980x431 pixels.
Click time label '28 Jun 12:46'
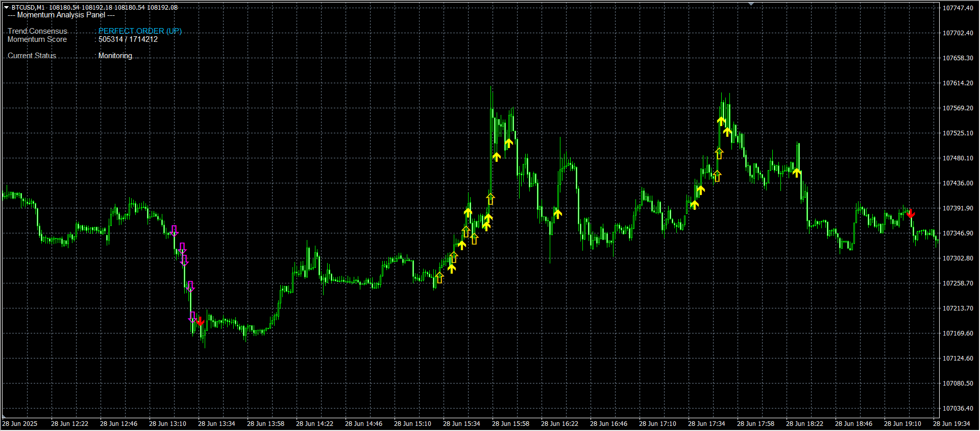(x=119, y=424)
